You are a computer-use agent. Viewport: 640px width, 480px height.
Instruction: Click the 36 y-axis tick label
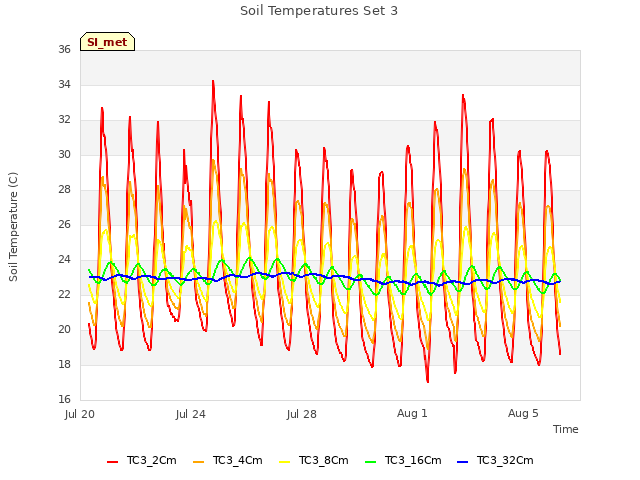coord(64,49)
